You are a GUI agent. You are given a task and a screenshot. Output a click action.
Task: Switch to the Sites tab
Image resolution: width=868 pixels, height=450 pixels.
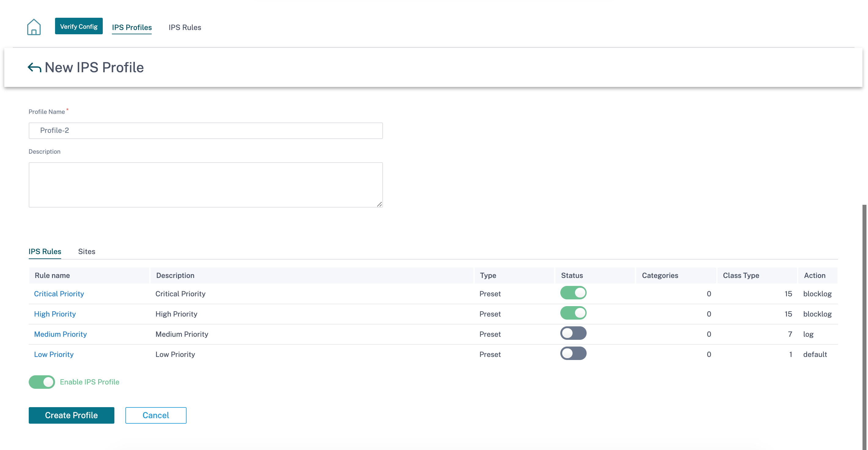point(87,251)
